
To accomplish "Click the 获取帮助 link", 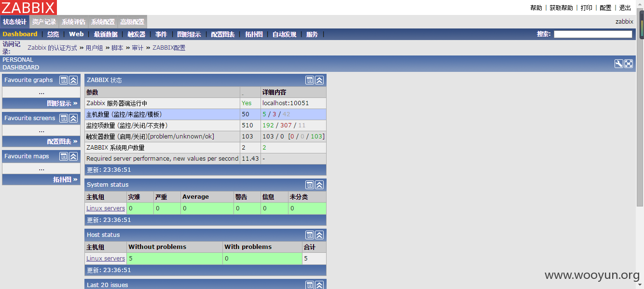I will tap(562, 8).
